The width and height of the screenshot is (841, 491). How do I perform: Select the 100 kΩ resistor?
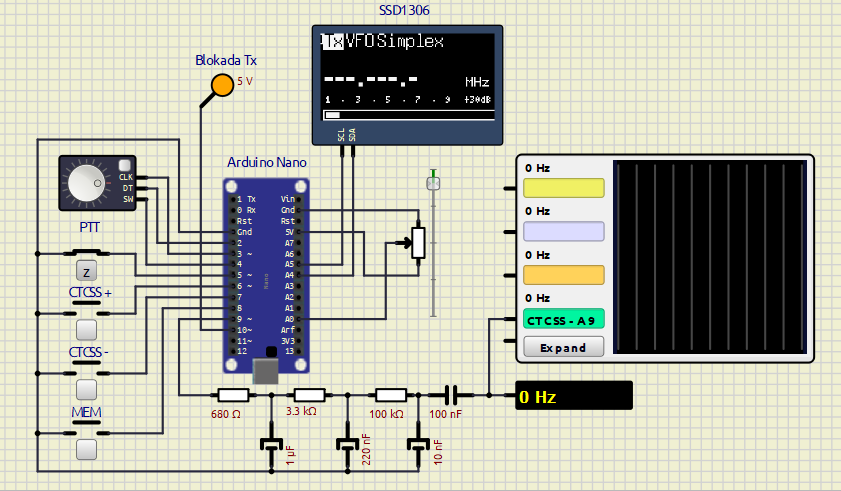tap(390, 395)
